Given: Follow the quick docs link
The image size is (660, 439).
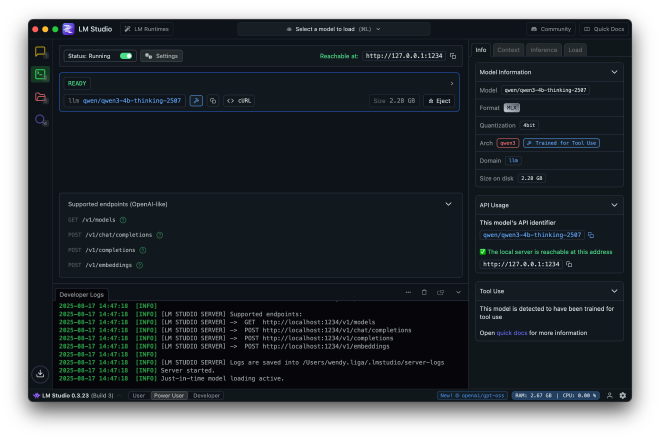Looking at the screenshot, I should (512, 333).
